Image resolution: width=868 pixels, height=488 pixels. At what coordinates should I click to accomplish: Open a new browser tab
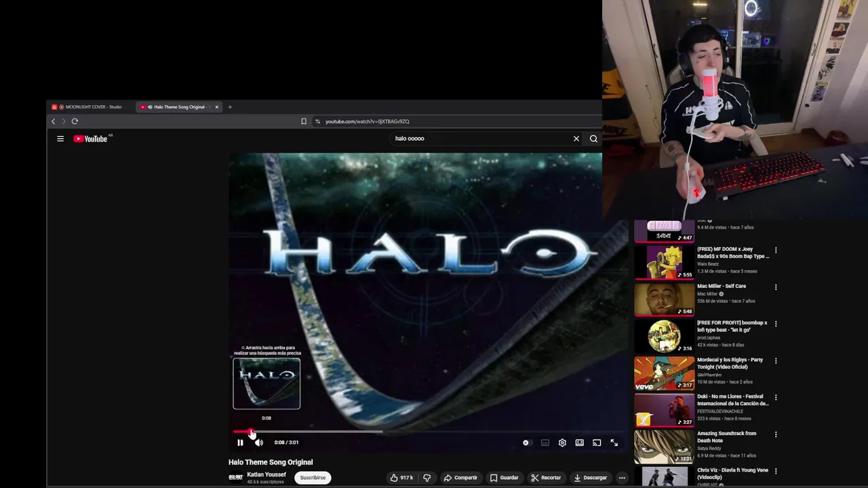(230, 107)
